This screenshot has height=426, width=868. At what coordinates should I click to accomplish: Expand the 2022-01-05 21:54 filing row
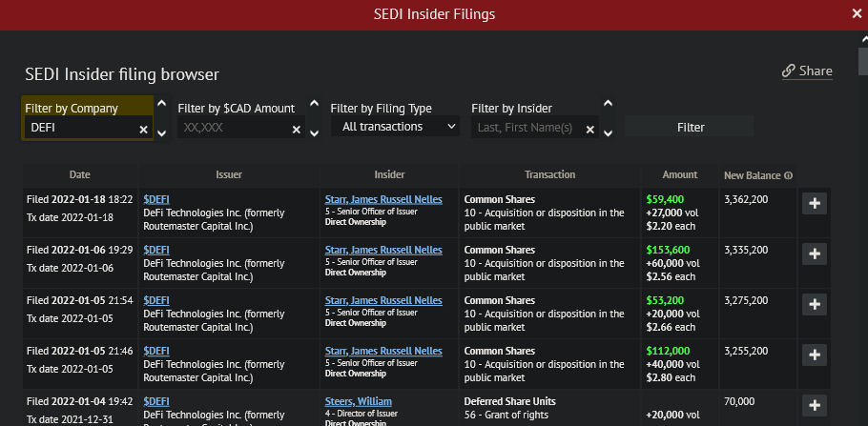pos(814,304)
